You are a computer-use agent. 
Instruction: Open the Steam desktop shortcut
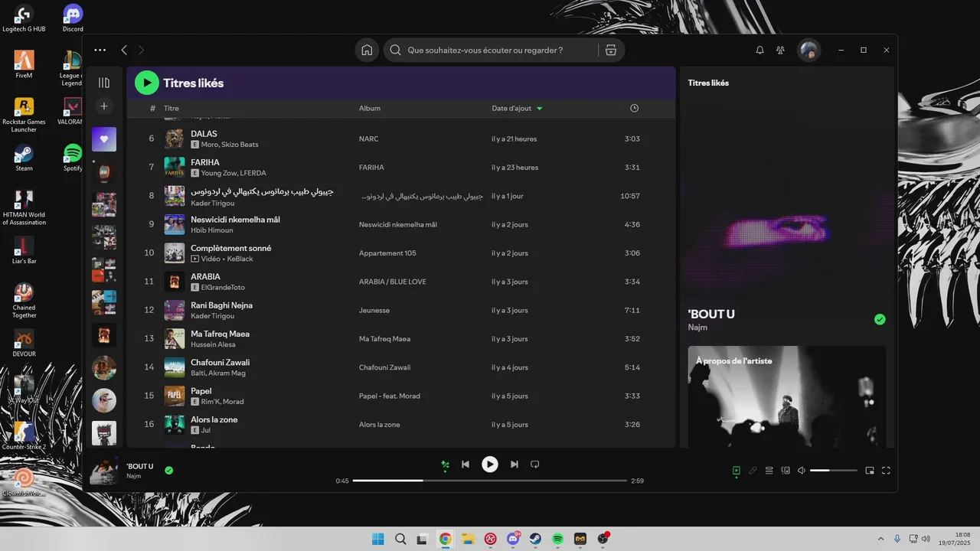coord(24,158)
